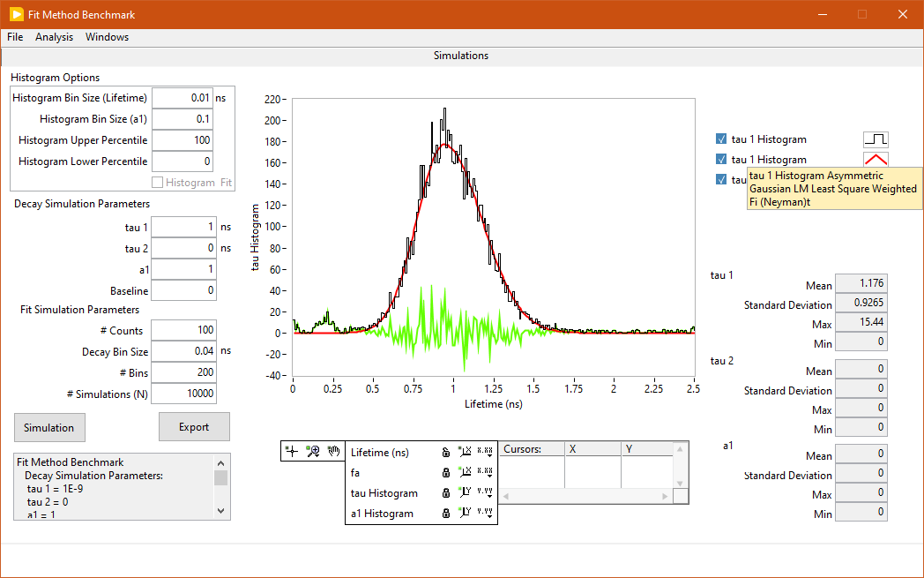Open Lifetime (ns) axis format menu

tap(485, 453)
